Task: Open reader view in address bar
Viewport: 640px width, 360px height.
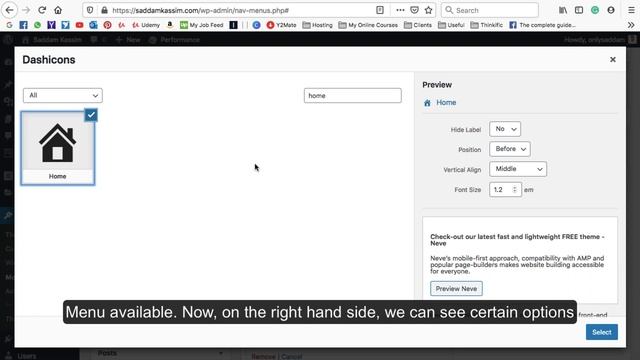Action: tap(380, 10)
